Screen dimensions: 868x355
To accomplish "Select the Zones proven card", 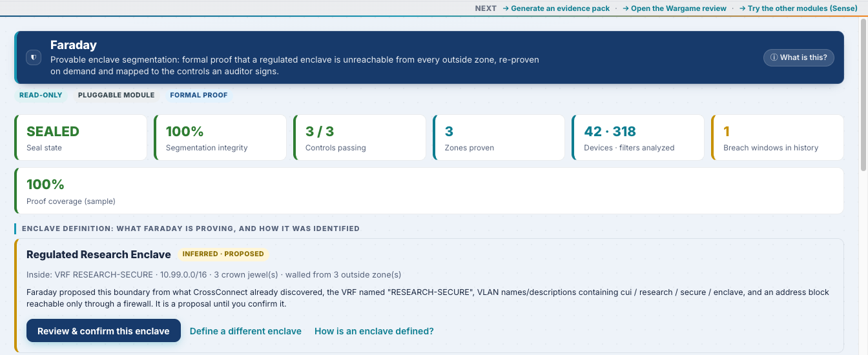I will click(x=499, y=137).
